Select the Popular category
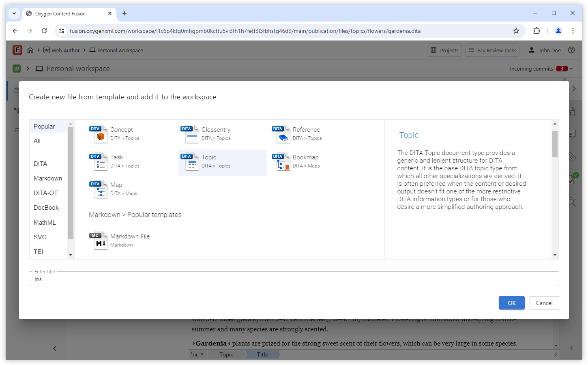This screenshot has height=365, width=588. [x=49, y=127]
